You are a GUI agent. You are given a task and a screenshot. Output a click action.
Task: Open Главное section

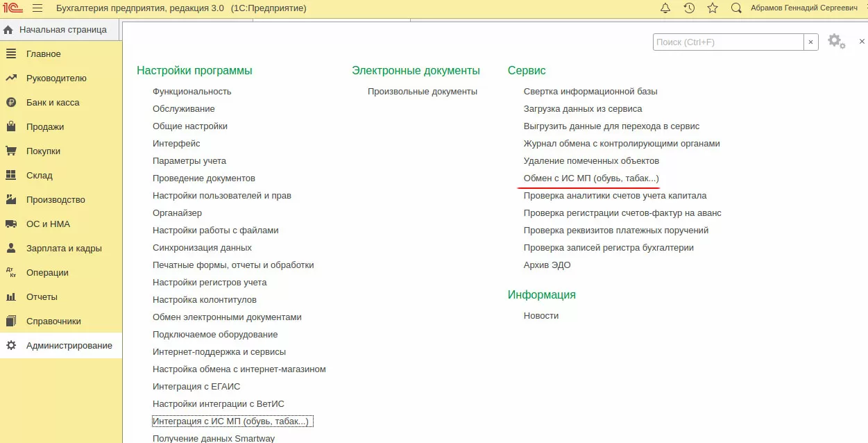[61, 54]
